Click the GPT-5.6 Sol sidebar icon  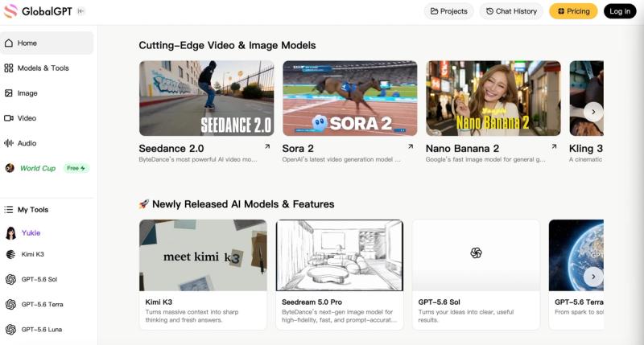click(x=10, y=279)
